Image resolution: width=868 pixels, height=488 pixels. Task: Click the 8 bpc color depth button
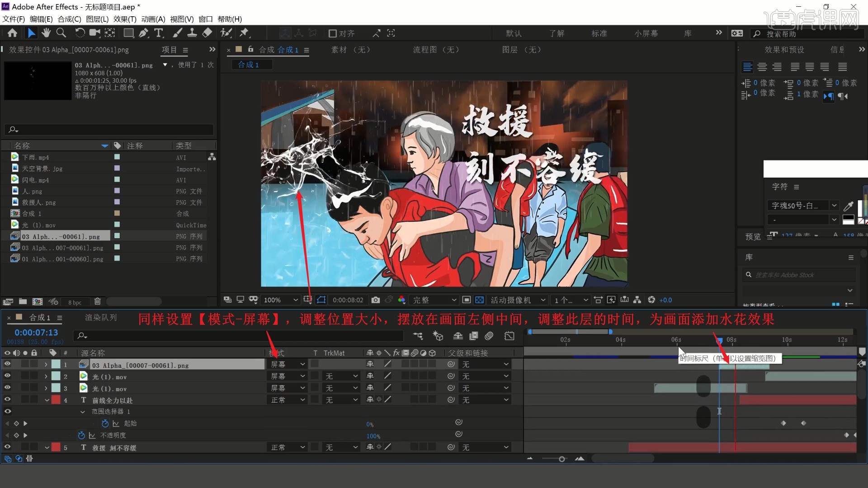[x=75, y=302]
